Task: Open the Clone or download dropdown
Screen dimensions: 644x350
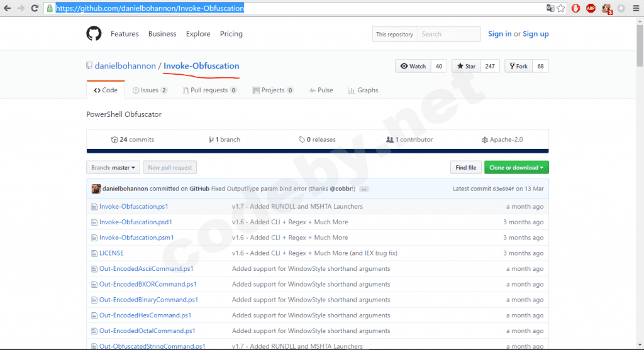Action: 516,167
